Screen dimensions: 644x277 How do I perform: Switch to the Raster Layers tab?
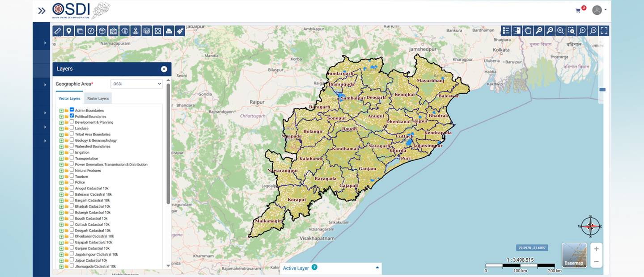point(98,98)
